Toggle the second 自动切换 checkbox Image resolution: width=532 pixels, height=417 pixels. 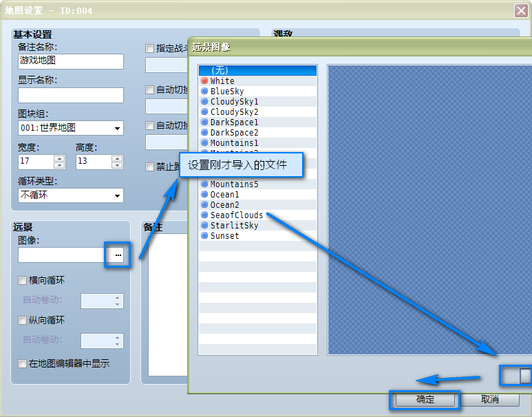tap(149, 125)
